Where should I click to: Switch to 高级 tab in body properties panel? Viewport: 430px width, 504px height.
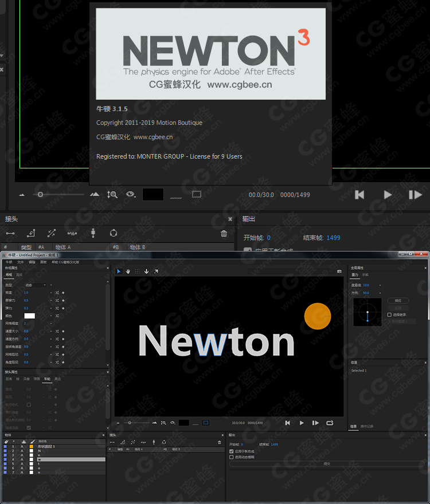tap(19, 275)
